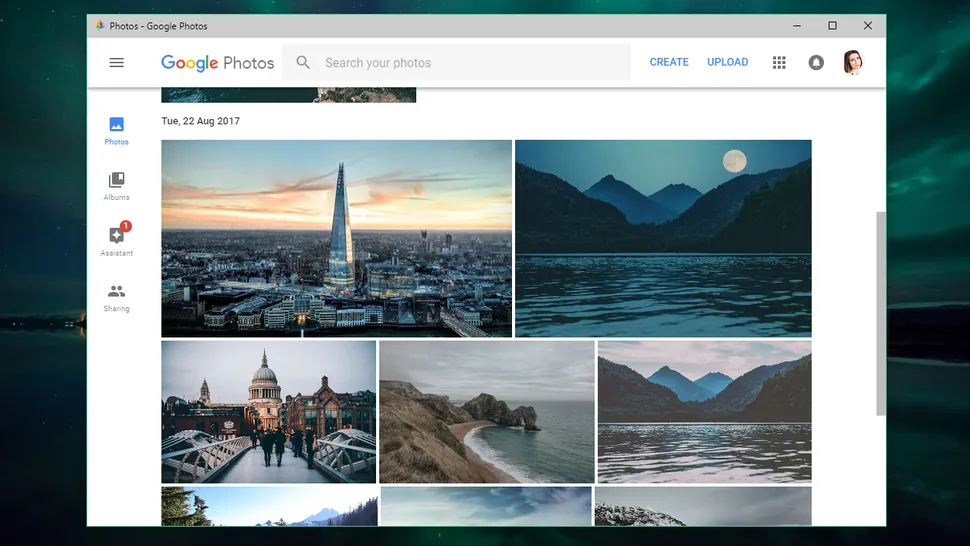
Task: Click the UPLOAD button
Action: tap(727, 62)
